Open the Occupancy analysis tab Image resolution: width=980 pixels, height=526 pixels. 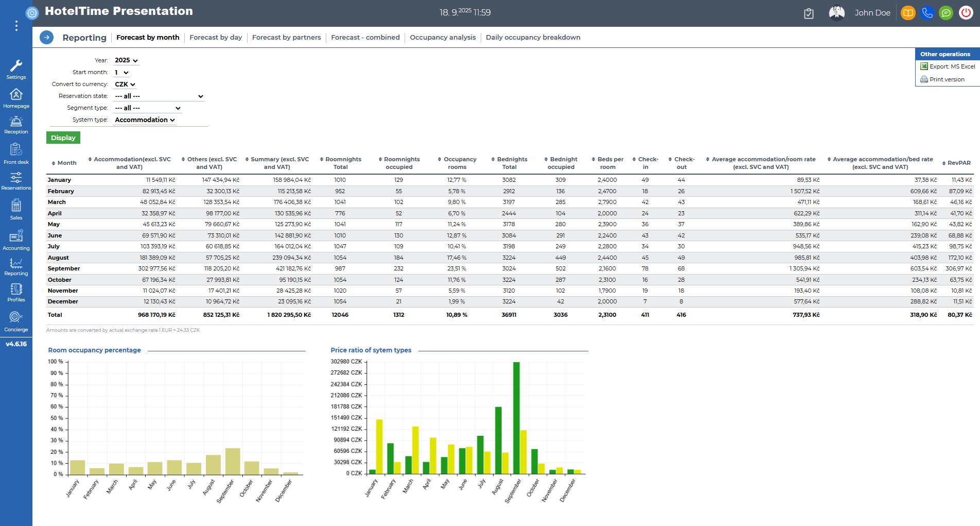[443, 38]
